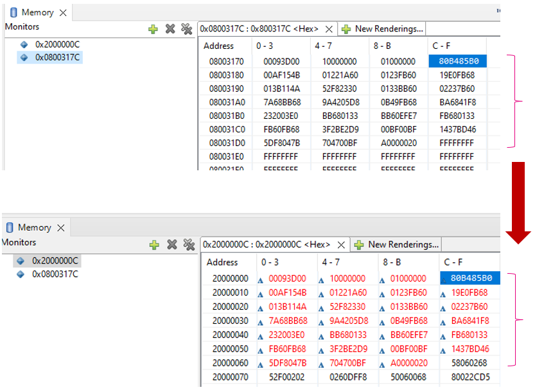Click cell 5DF8047B in row 080031D0
This screenshot has width=535, height=392.
281,143
